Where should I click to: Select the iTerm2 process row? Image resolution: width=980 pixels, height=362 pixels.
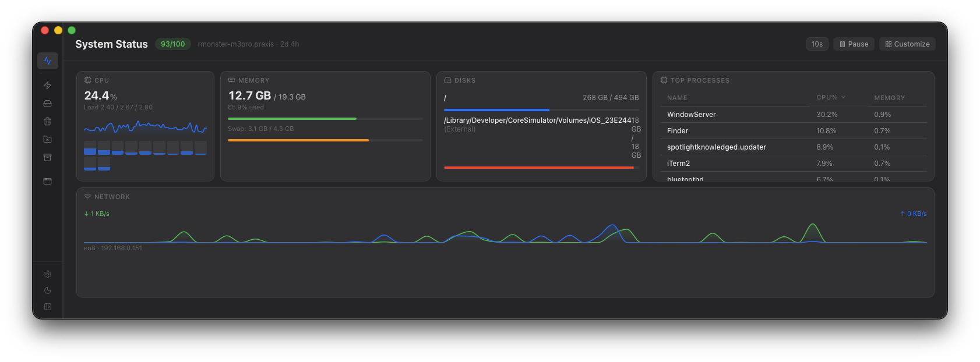(793, 164)
